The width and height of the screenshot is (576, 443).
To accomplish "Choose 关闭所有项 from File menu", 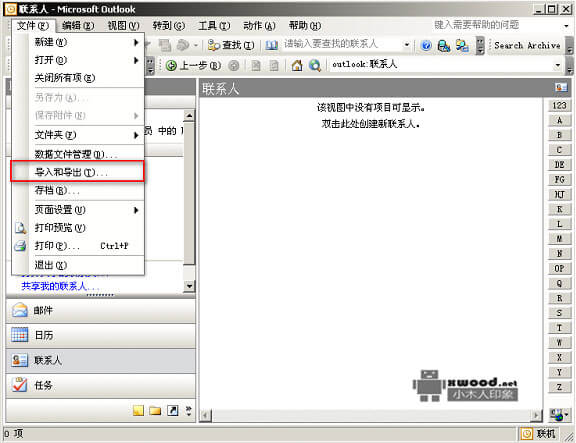I will click(78, 78).
